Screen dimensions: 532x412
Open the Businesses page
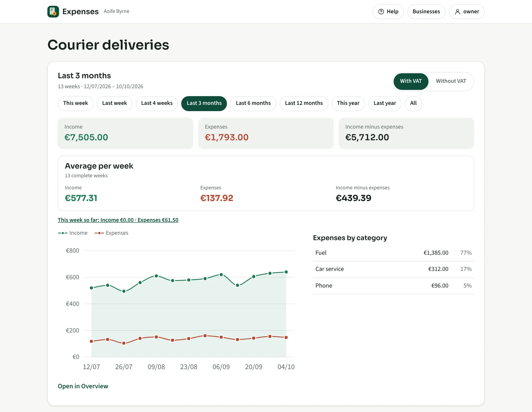click(426, 12)
